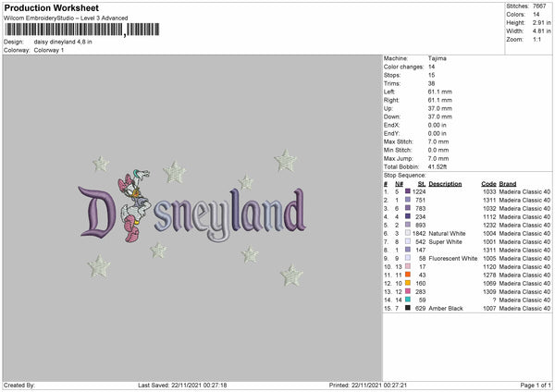Click the 'St.' column header
Viewport: 555px width, 392px height.
pos(422,184)
